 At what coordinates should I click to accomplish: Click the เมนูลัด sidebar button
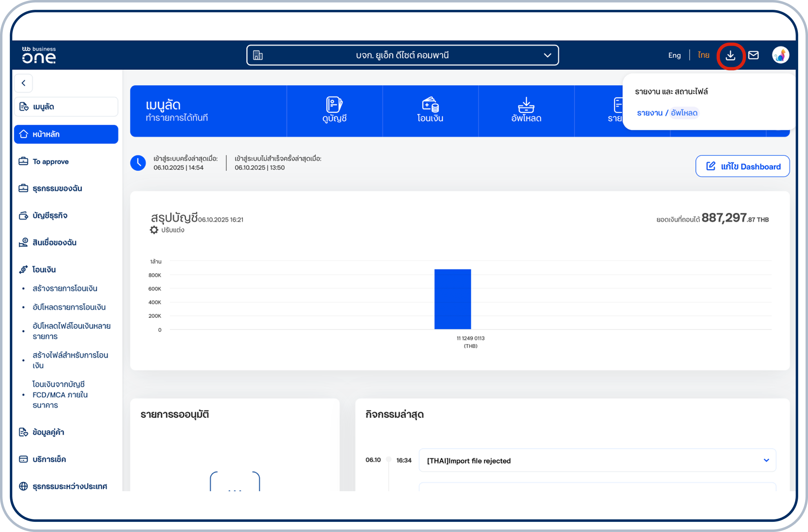pos(66,107)
